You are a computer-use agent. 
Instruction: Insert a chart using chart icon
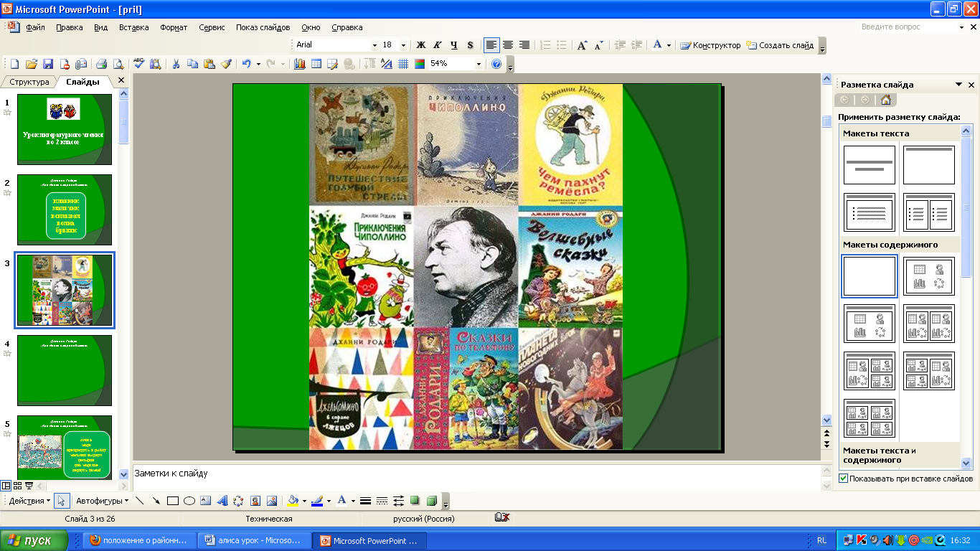(300, 64)
